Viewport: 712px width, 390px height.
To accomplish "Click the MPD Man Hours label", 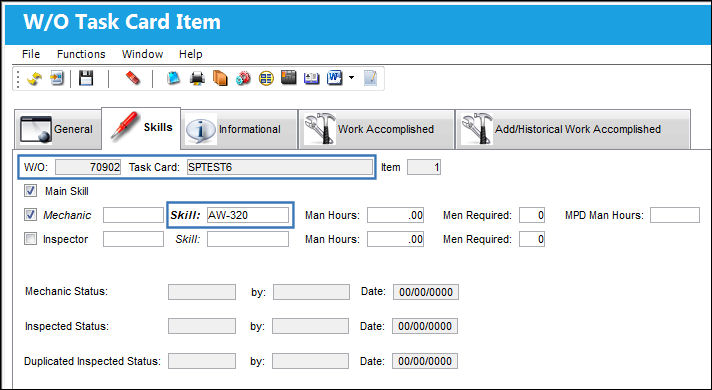I will [604, 215].
